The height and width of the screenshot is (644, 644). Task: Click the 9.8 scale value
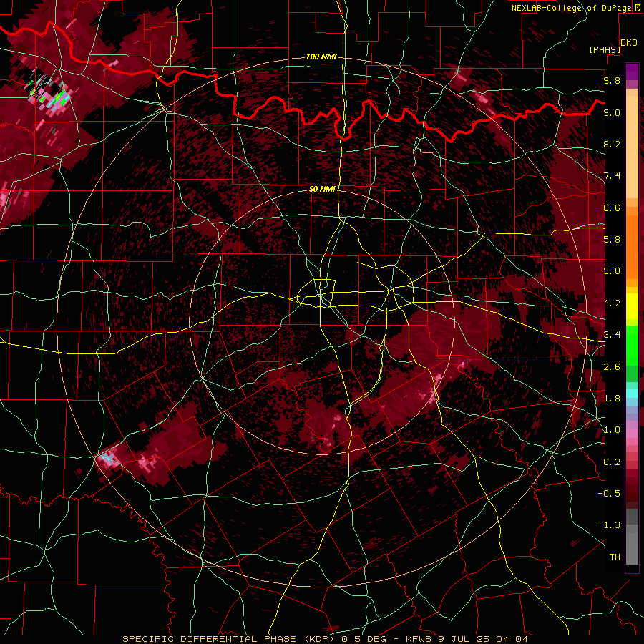(x=612, y=80)
